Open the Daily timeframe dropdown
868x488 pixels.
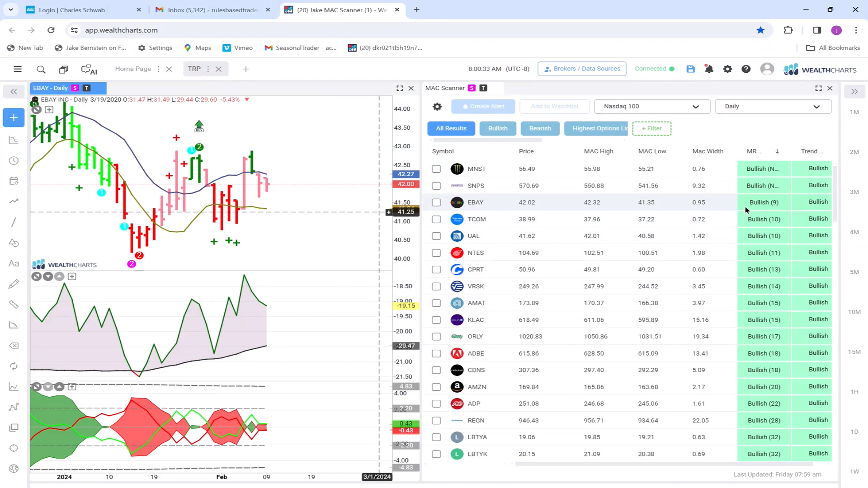pyautogui.click(x=773, y=107)
